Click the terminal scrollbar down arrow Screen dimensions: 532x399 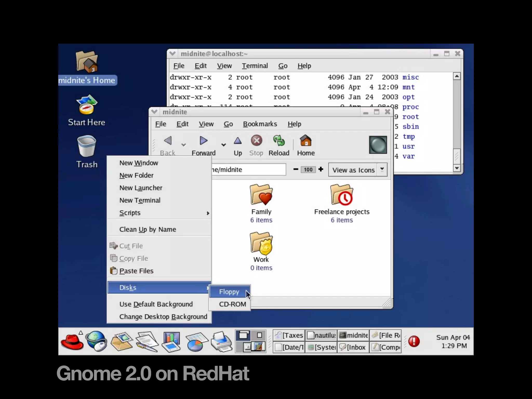click(x=457, y=168)
